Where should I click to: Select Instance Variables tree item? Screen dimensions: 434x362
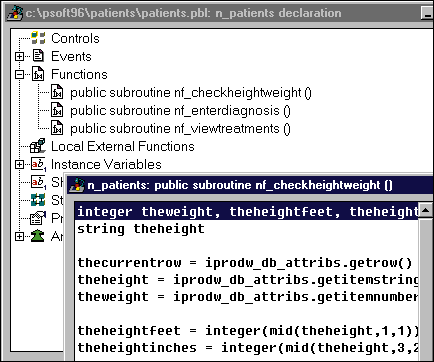click(106, 164)
